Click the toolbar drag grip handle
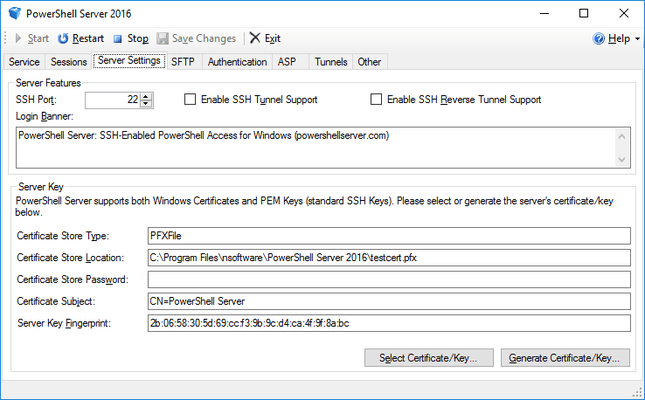645x400 pixels. [5, 38]
